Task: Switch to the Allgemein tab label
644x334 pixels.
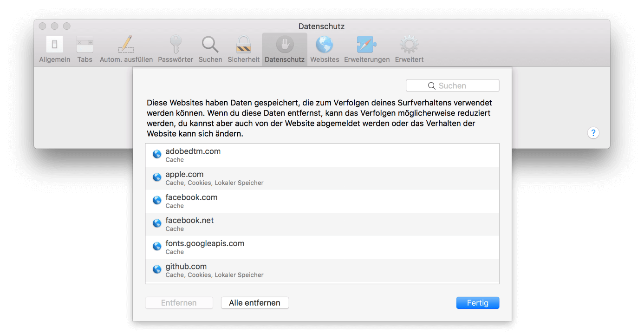Action: tap(55, 59)
